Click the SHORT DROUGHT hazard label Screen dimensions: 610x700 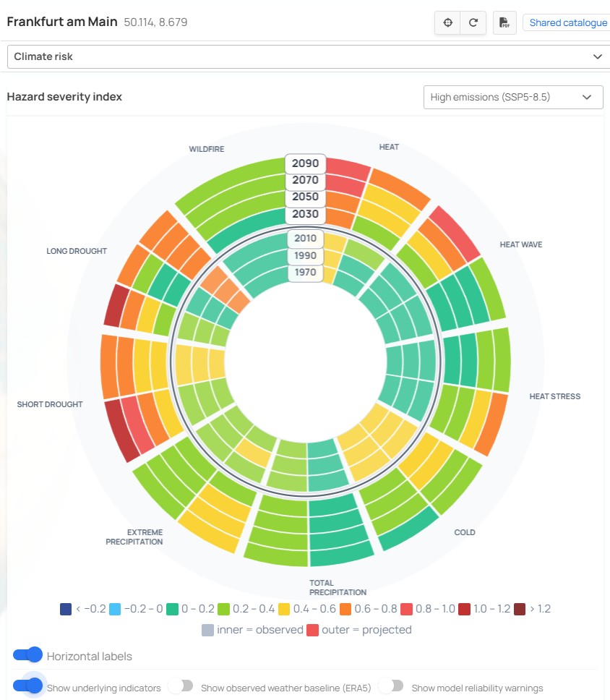[50, 404]
